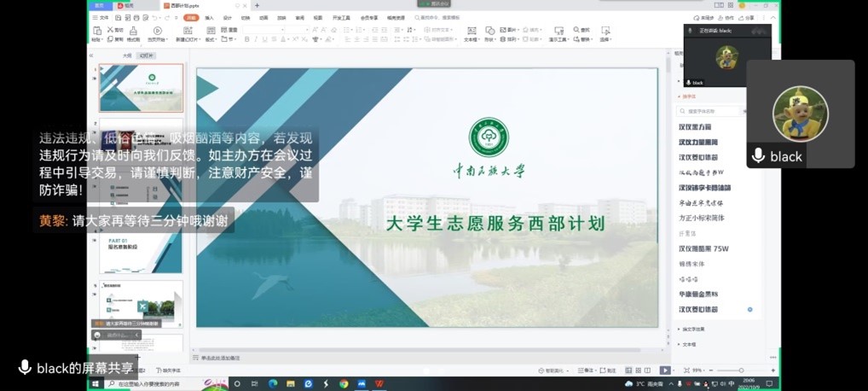Open the slide Layout (版式) dropdown
The image size is (868, 391).
pyautogui.click(x=211, y=39)
